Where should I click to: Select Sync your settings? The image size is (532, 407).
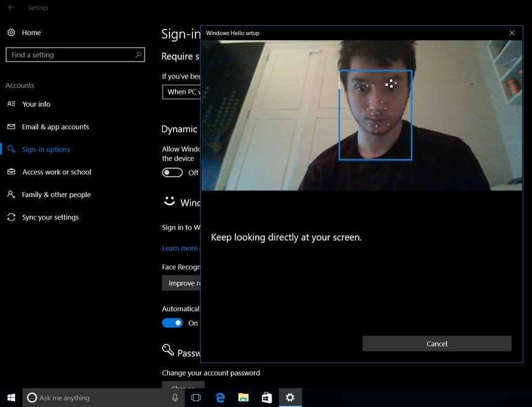click(x=50, y=217)
